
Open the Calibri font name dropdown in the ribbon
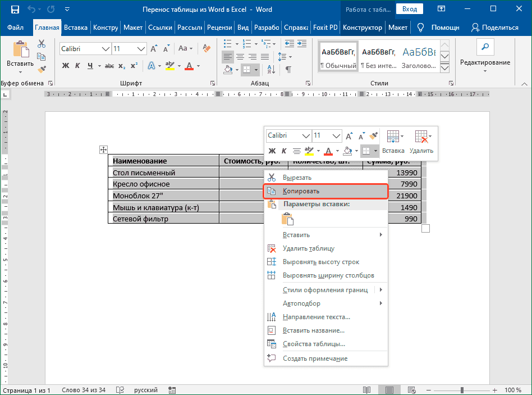[105, 49]
